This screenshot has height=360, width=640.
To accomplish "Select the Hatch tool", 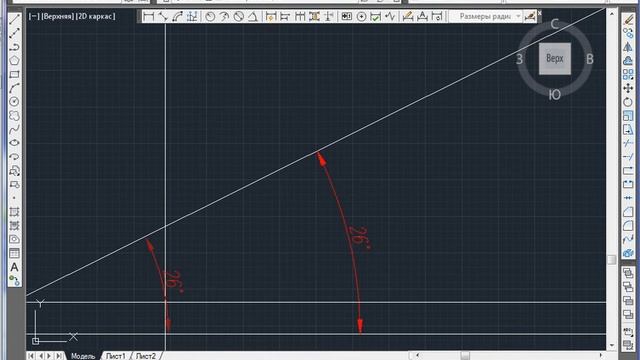I will click(14, 212).
